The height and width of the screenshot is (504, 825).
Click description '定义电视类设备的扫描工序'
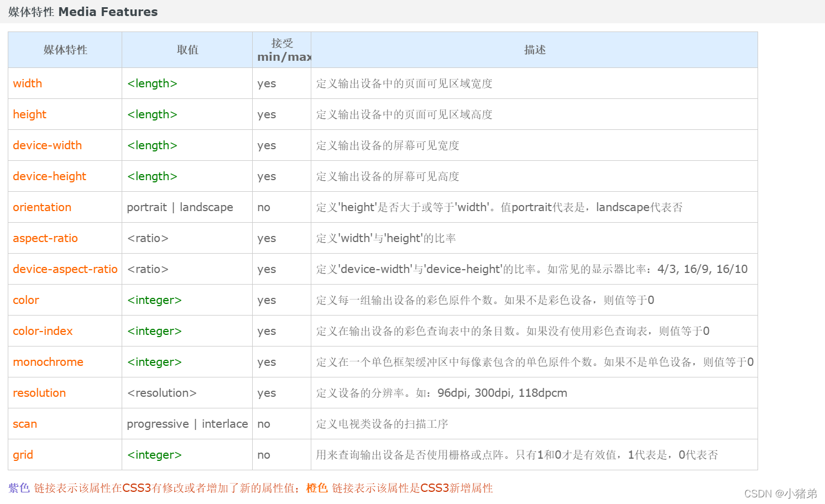[x=382, y=424]
